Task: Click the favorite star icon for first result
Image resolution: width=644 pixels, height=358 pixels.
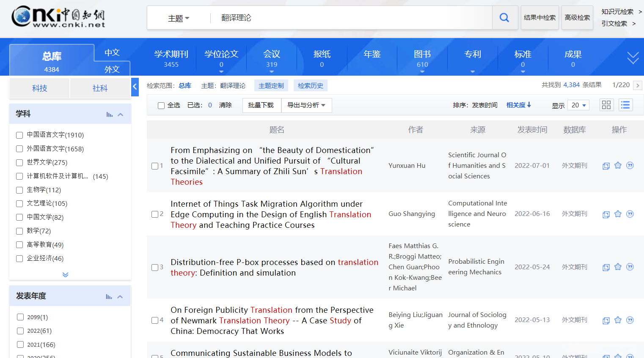Action: pos(618,165)
